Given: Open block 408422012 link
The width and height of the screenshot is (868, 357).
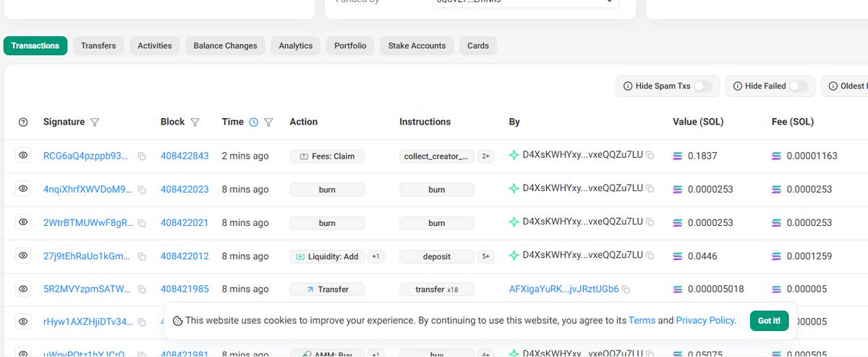Looking at the screenshot, I should coord(184,256).
